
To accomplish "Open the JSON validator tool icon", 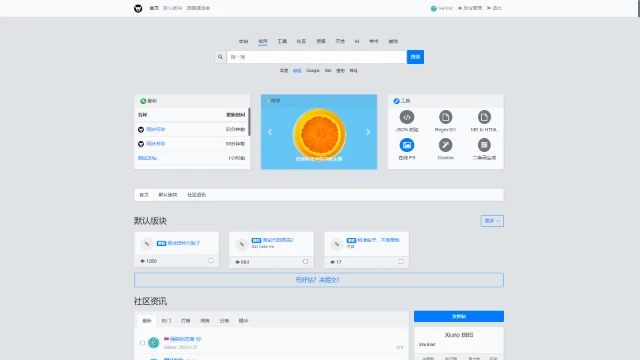I will (407, 118).
